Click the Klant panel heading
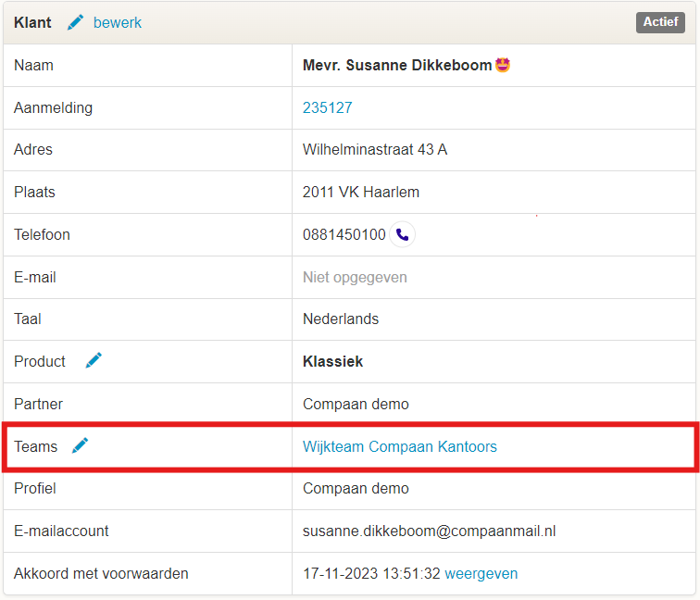Image resolution: width=700 pixels, height=600 pixels. [x=32, y=22]
